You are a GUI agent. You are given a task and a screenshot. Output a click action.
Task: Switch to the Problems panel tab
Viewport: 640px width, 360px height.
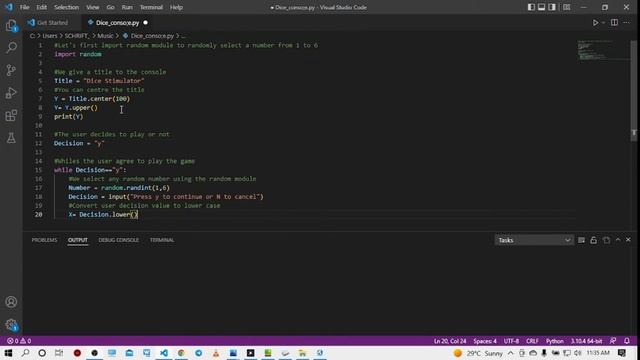pyautogui.click(x=44, y=240)
